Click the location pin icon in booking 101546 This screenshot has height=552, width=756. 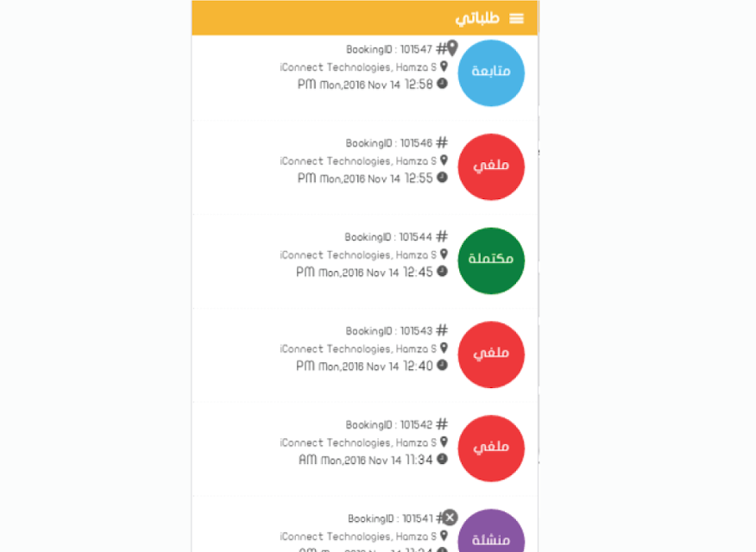click(444, 160)
